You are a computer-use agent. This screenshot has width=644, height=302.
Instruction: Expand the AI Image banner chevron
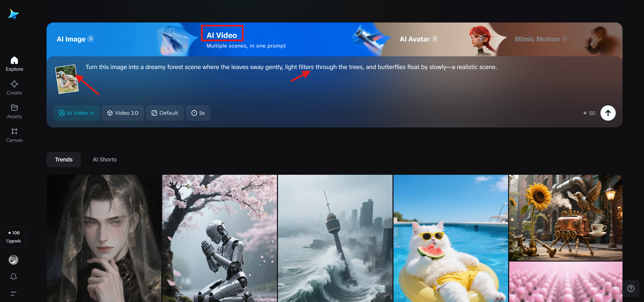coord(91,39)
